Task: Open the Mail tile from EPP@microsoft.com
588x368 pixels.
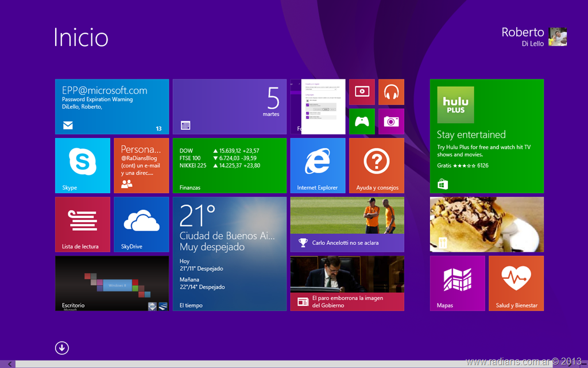Action: [112, 106]
